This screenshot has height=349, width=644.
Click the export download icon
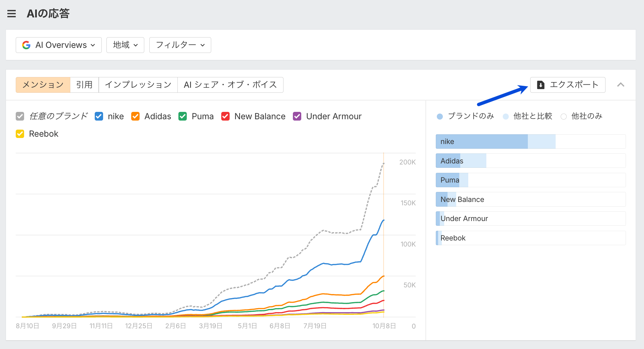point(541,85)
